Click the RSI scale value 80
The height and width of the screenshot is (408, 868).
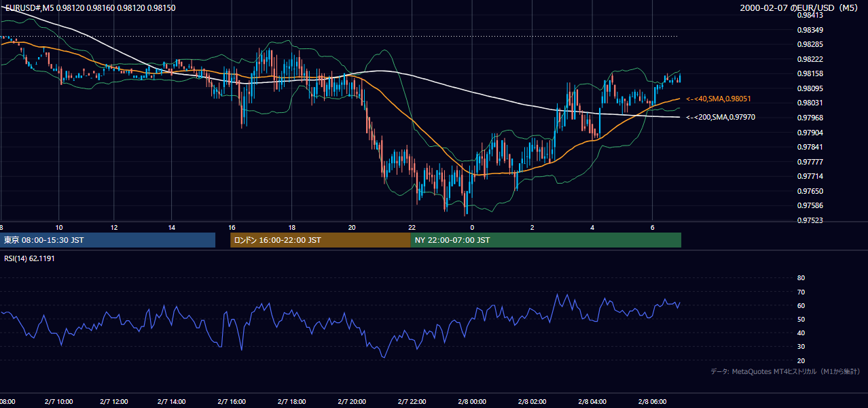pyautogui.click(x=801, y=278)
